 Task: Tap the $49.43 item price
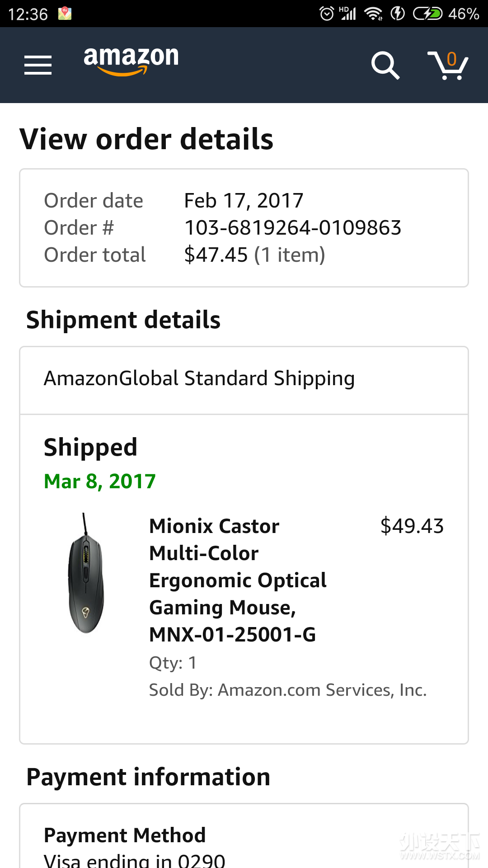(x=412, y=526)
